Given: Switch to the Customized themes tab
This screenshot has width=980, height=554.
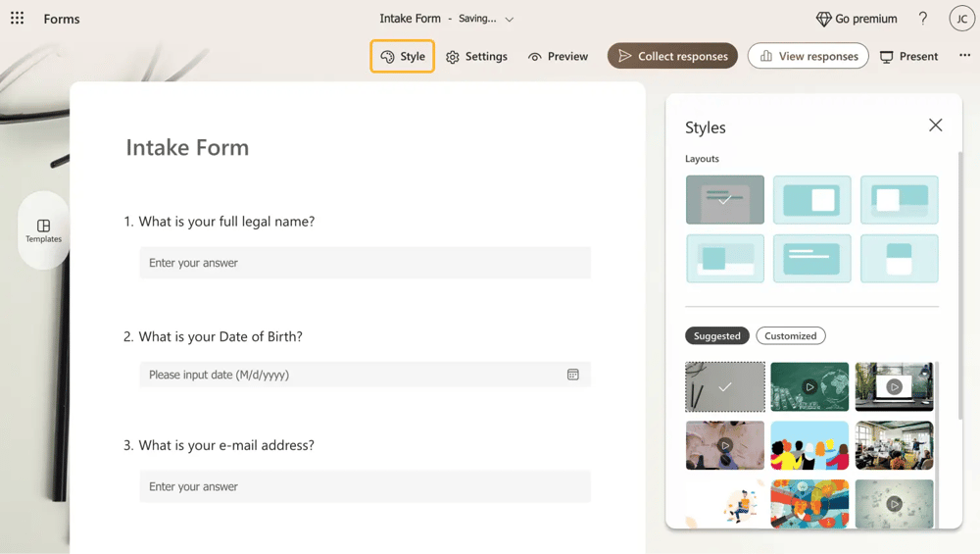Looking at the screenshot, I should pyautogui.click(x=790, y=335).
